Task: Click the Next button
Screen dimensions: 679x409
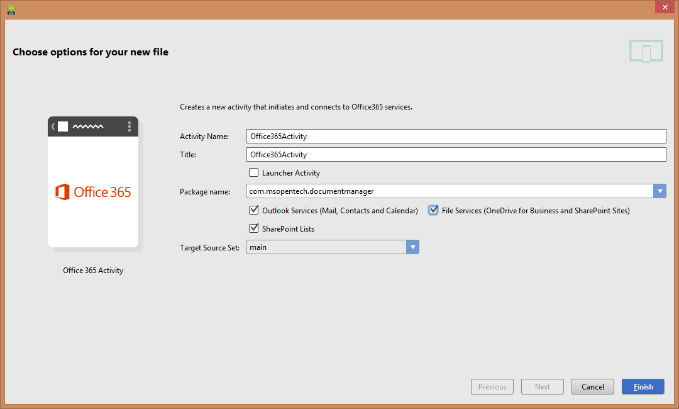Action: (x=542, y=387)
